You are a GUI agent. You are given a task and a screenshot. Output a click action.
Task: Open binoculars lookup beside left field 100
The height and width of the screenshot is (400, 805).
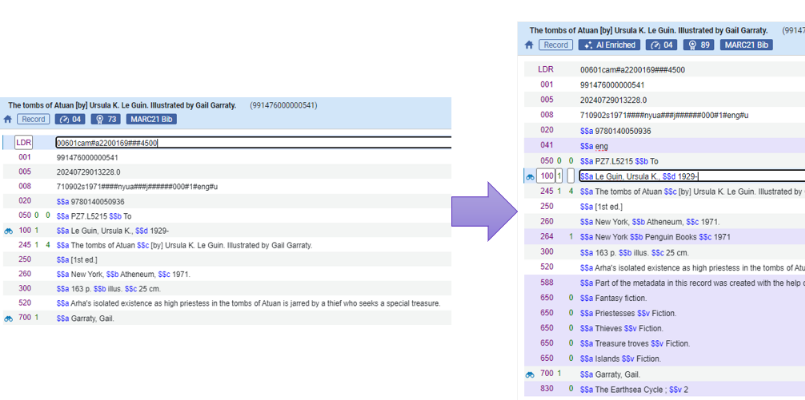[x=8, y=230]
